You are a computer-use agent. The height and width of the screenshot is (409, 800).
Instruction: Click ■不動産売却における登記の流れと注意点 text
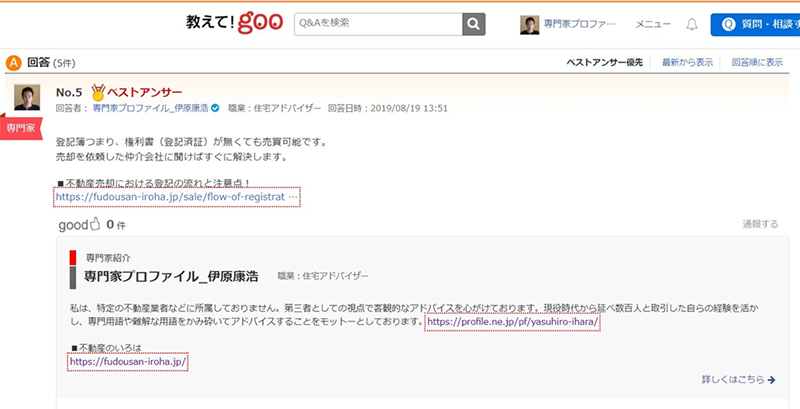(x=153, y=183)
